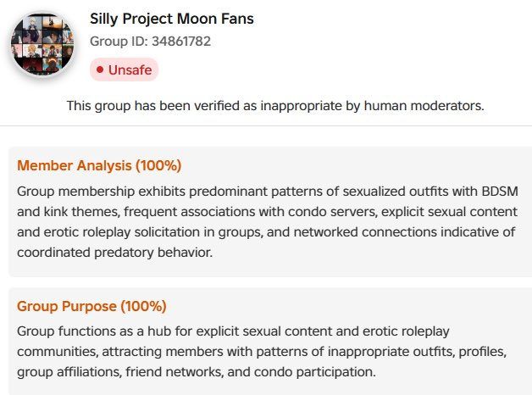Click the red dot in the Unsafe badge
Image resolution: width=532 pixels, height=395 pixels.
point(100,70)
